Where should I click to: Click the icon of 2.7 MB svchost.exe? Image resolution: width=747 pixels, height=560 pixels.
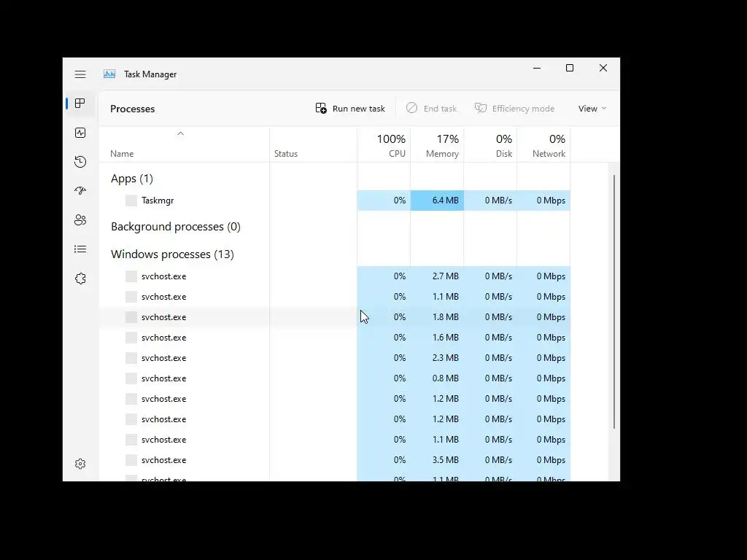coord(131,276)
